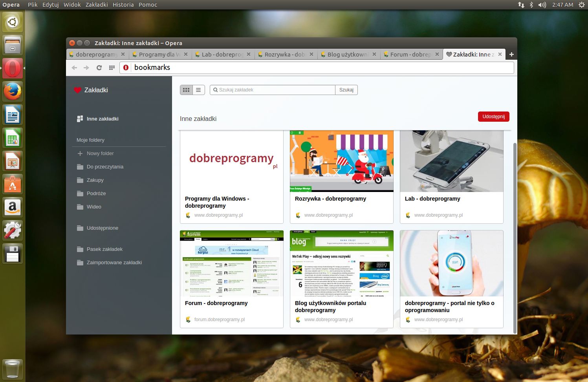Open a new browser tab
Viewport: 588px width, 382px height.
tap(511, 55)
